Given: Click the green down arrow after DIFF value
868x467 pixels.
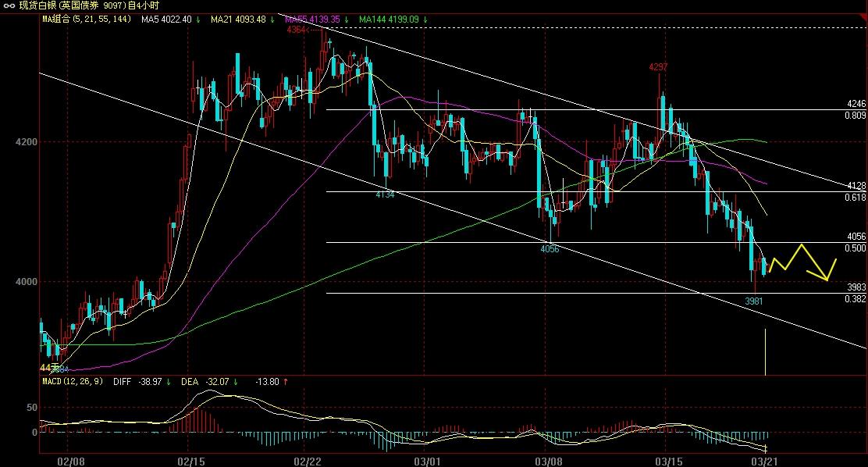Looking at the screenshot, I should point(169,382).
